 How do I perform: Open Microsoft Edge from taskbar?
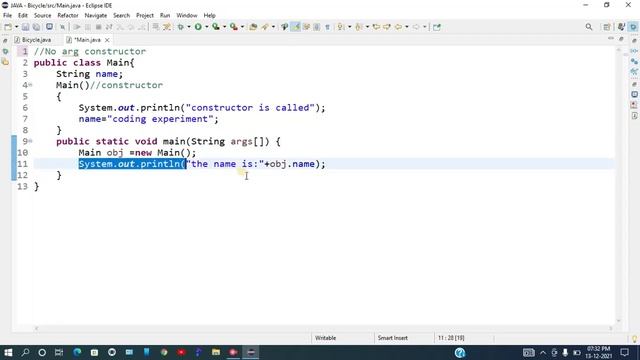coord(77,352)
